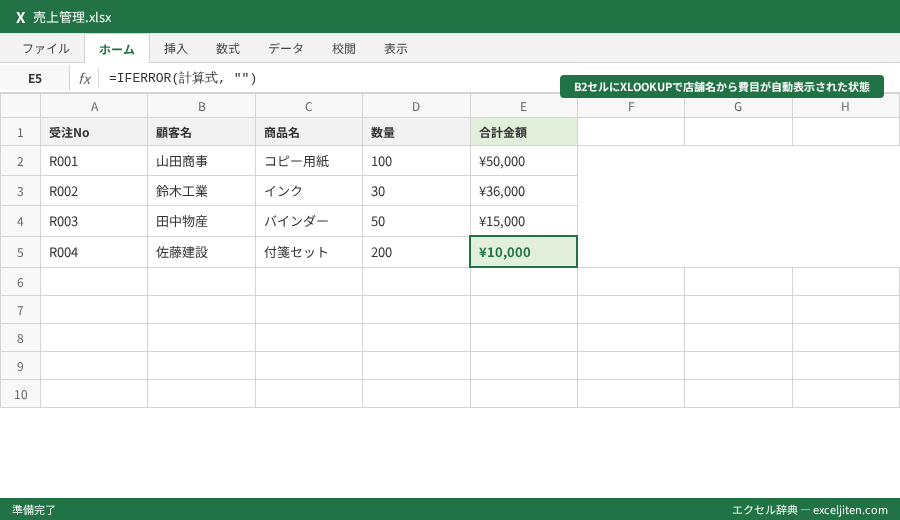Click the 商品名 header cell

[309, 133]
